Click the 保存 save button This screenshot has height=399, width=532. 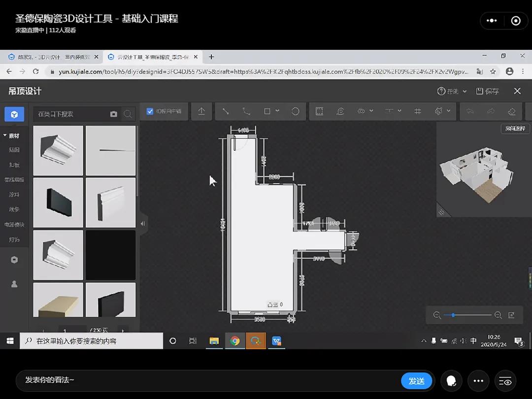tap(487, 91)
